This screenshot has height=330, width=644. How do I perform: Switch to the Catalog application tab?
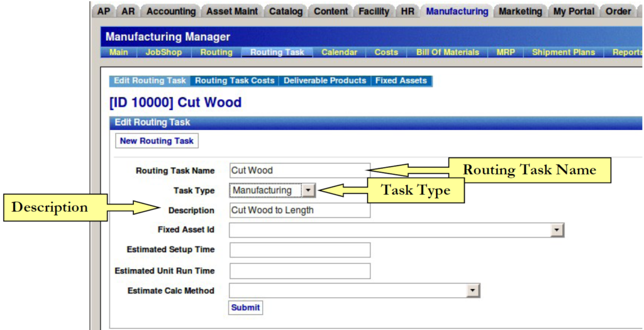pyautogui.click(x=286, y=11)
